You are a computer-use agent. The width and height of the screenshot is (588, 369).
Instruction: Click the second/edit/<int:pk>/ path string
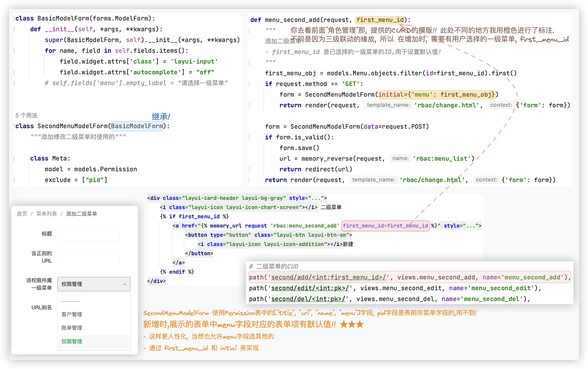310,288
